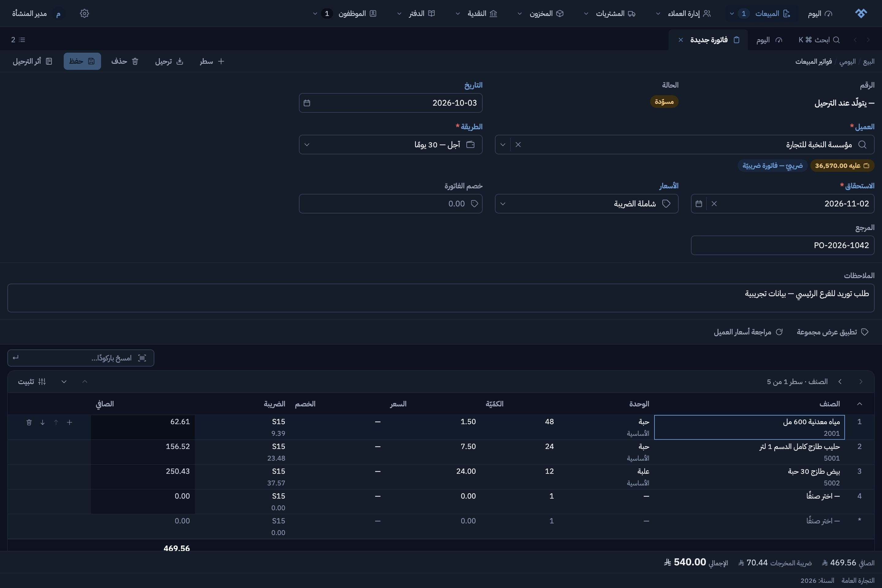Expand المخزون menu
Screen dimensions: 882x588
pyautogui.click(x=520, y=13)
